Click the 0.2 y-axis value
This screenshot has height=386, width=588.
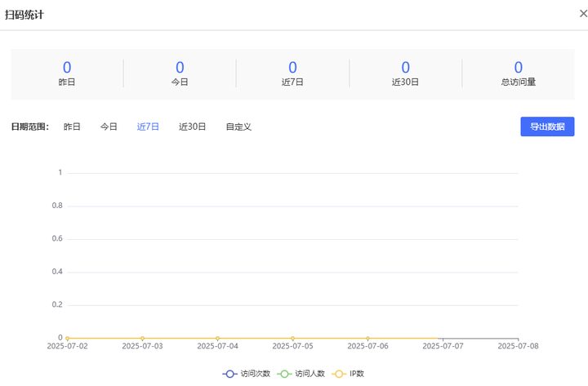coord(57,304)
